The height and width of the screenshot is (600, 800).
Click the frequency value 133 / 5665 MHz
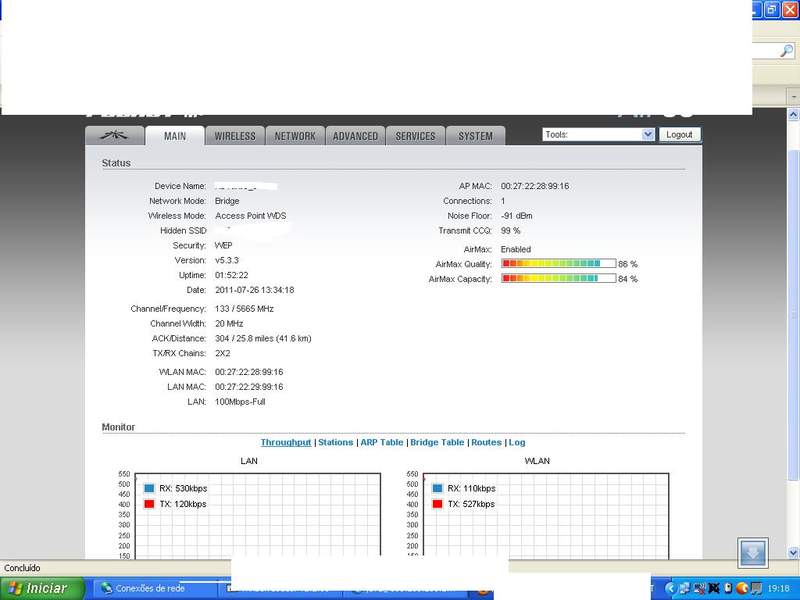coord(244,309)
